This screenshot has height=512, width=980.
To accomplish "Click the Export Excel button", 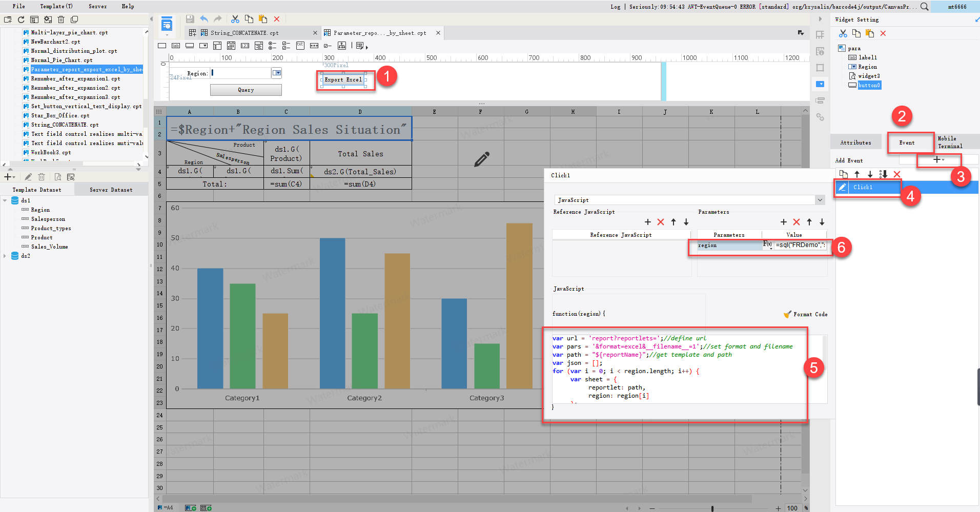I will click(342, 79).
